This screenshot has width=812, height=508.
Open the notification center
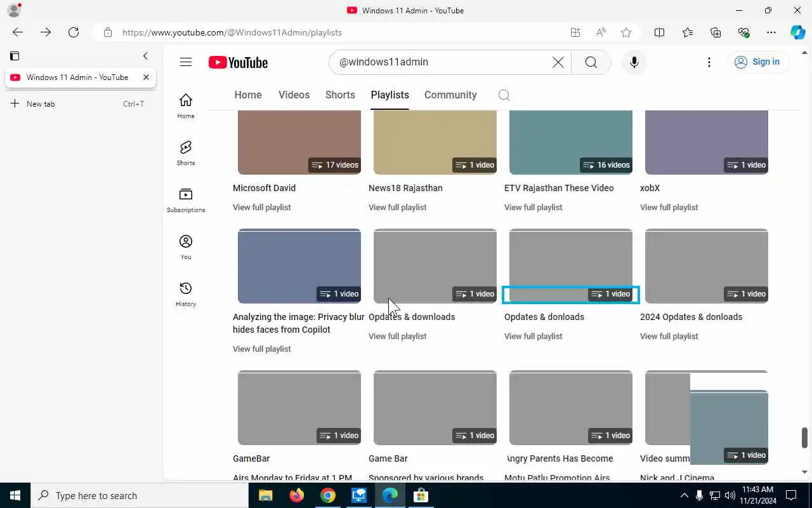(x=791, y=495)
